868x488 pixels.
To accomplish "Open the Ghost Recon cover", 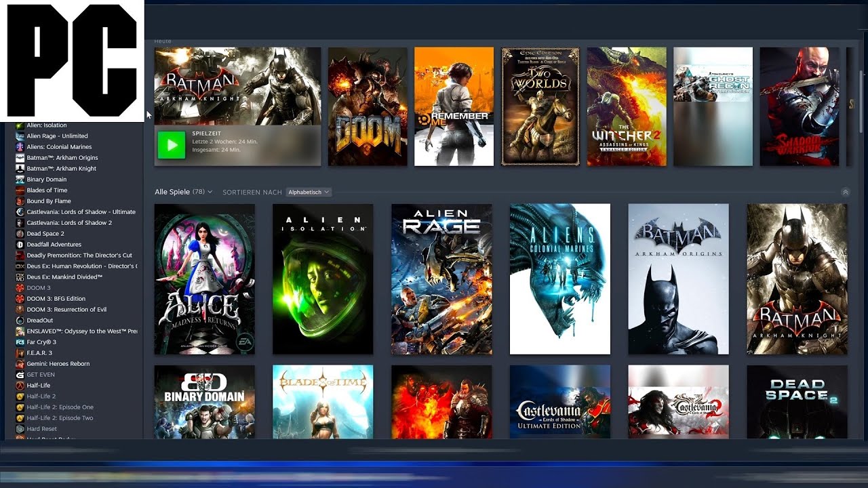I will point(713,106).
